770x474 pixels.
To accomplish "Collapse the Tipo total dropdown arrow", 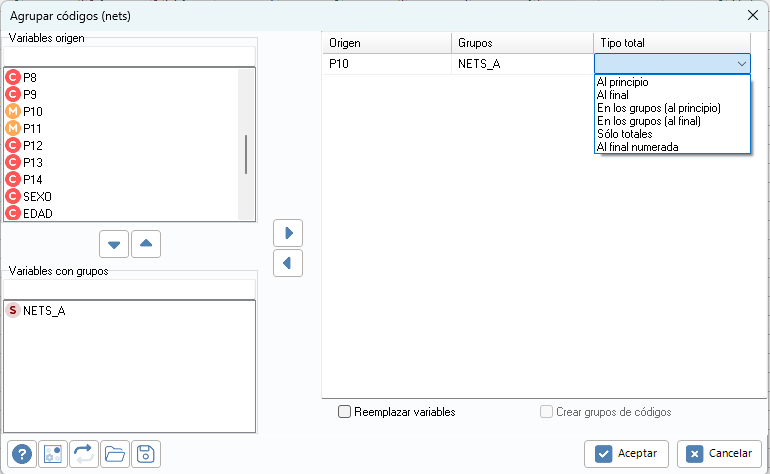I will click(x=741, y=64).
